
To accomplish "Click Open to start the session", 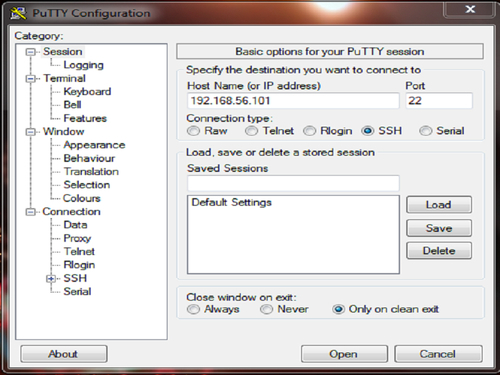I will [x=344, y=354].
